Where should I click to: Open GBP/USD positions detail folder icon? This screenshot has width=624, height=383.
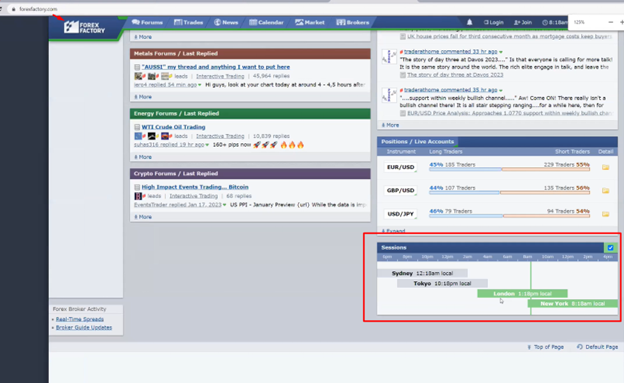tap(605, 191)
